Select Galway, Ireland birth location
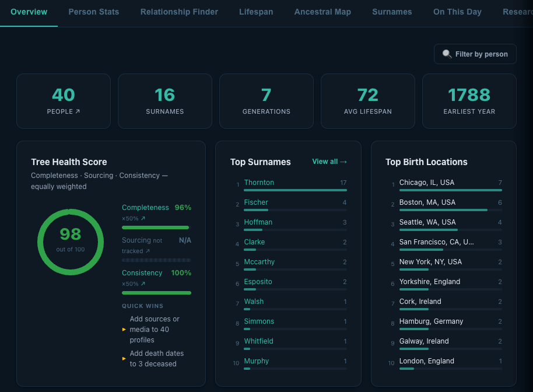The image size is (533, 392). pyautogui.click(x=424, y=341)
